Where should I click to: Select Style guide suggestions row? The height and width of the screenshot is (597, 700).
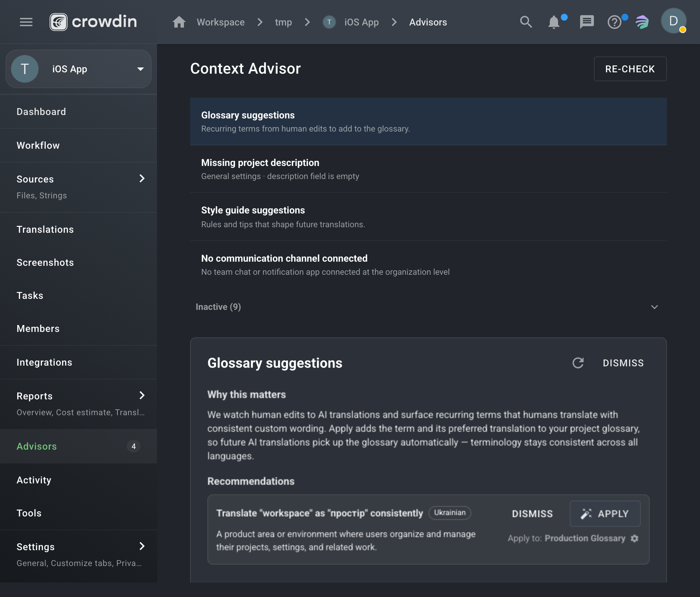point(428,217)
